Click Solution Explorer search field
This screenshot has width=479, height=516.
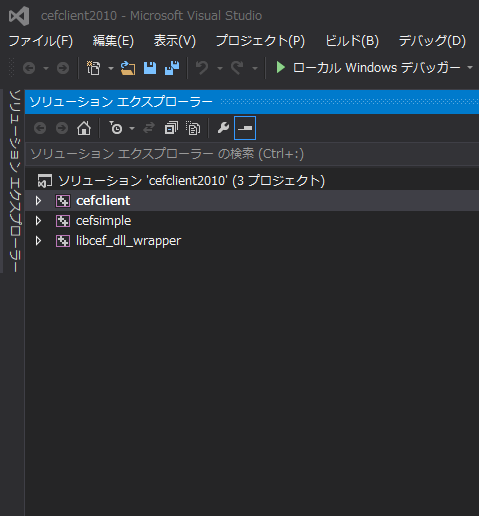(252, 154)
